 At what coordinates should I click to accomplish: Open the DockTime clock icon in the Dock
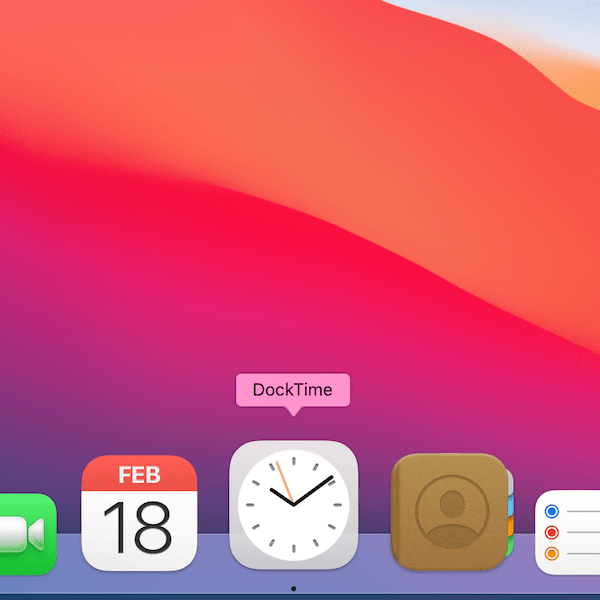point(293,504)
